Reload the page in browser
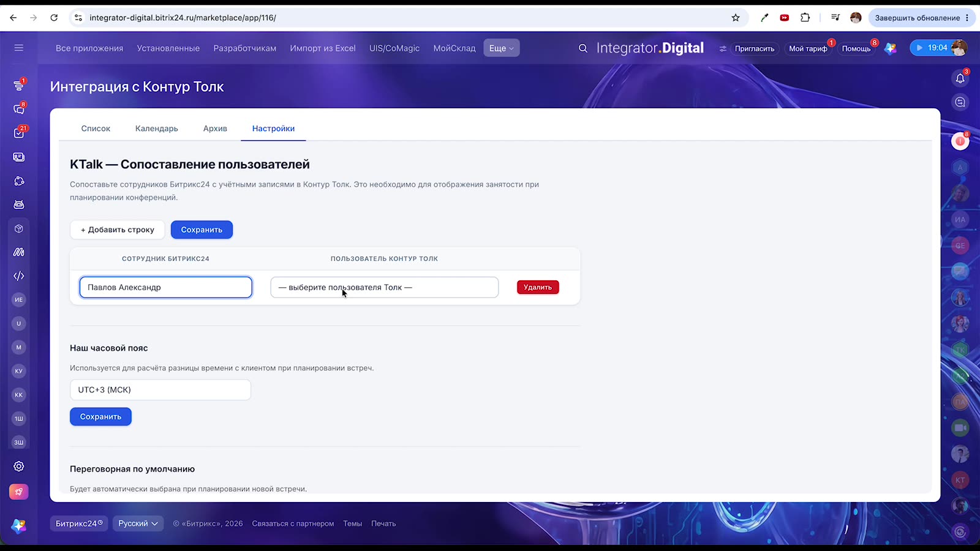Screen dimensions: 980x551 pyautogui.click(x=54, y=18)
